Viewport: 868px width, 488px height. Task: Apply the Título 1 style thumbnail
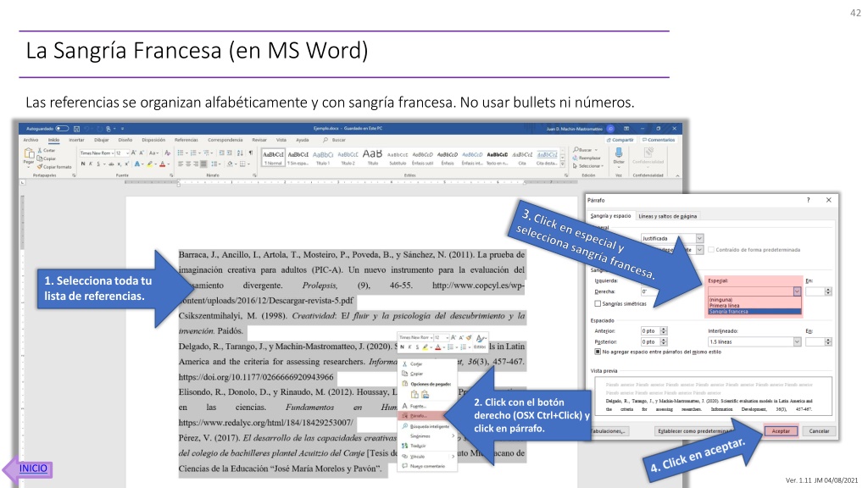click(x=323, y=158)
